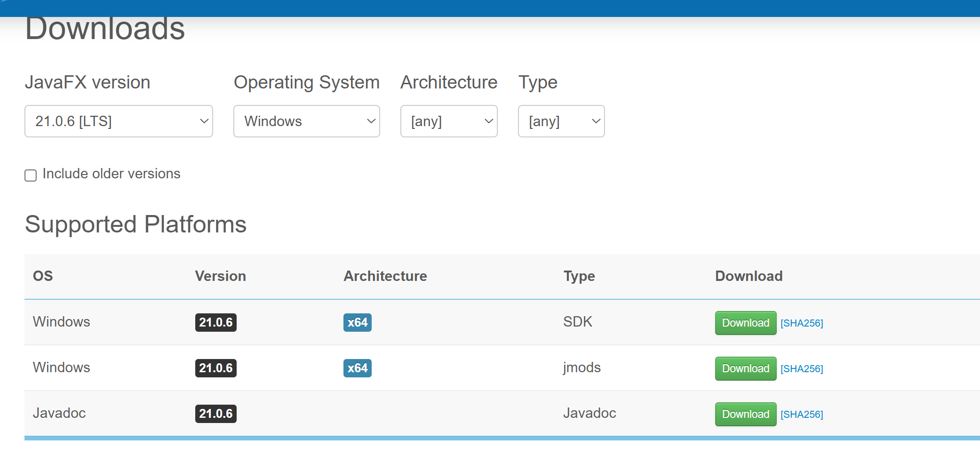Image resolution: width=980 pixels, height=463 pixels.
Task: Open SHA256 link for jmods
Action: 802,369
